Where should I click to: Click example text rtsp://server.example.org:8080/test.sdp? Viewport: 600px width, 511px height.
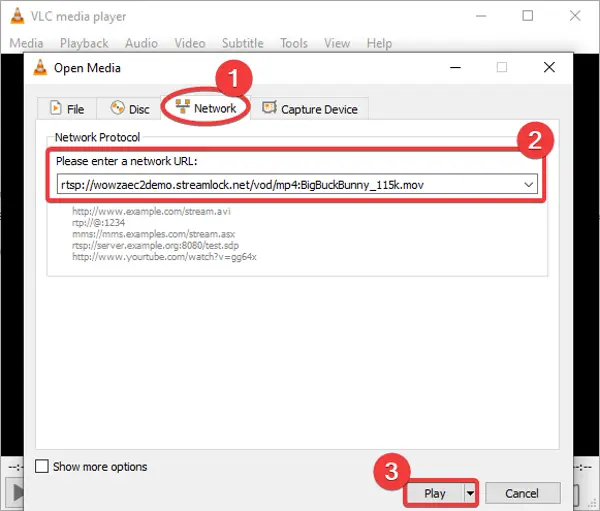coord(155,245)
